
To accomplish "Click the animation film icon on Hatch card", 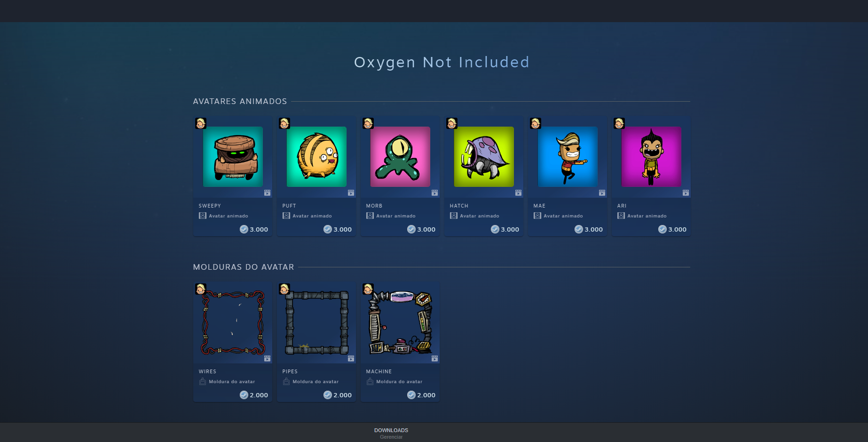I will tap(518, 193).
